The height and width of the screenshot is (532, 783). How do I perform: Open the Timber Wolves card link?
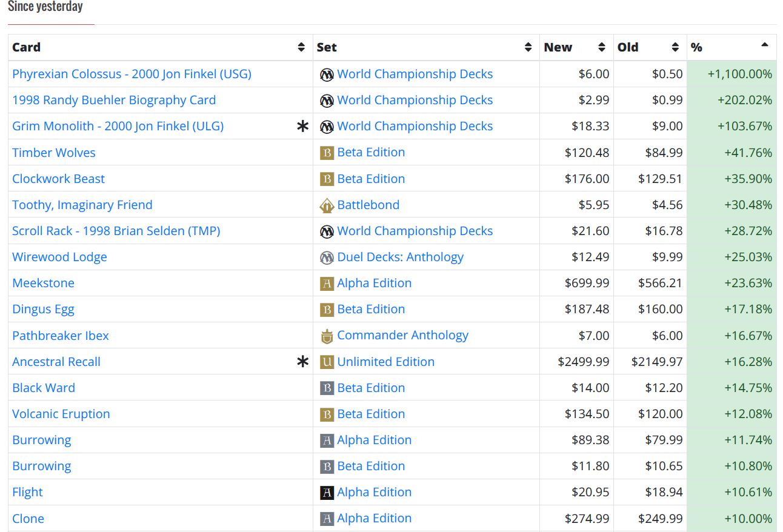(54, 153)
